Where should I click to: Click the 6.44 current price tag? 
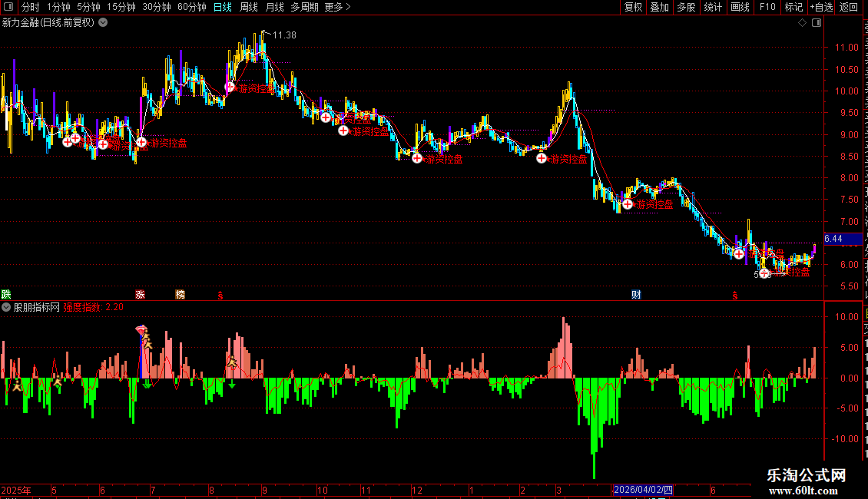[x=843, y=239]
